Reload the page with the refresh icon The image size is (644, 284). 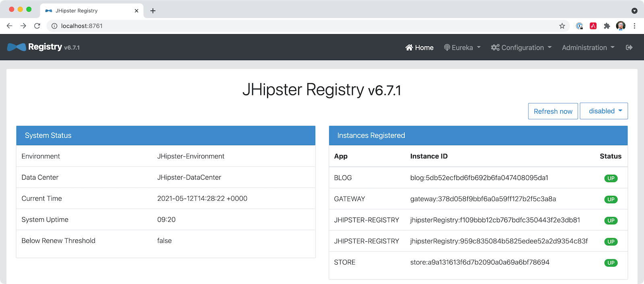[37, 26]
